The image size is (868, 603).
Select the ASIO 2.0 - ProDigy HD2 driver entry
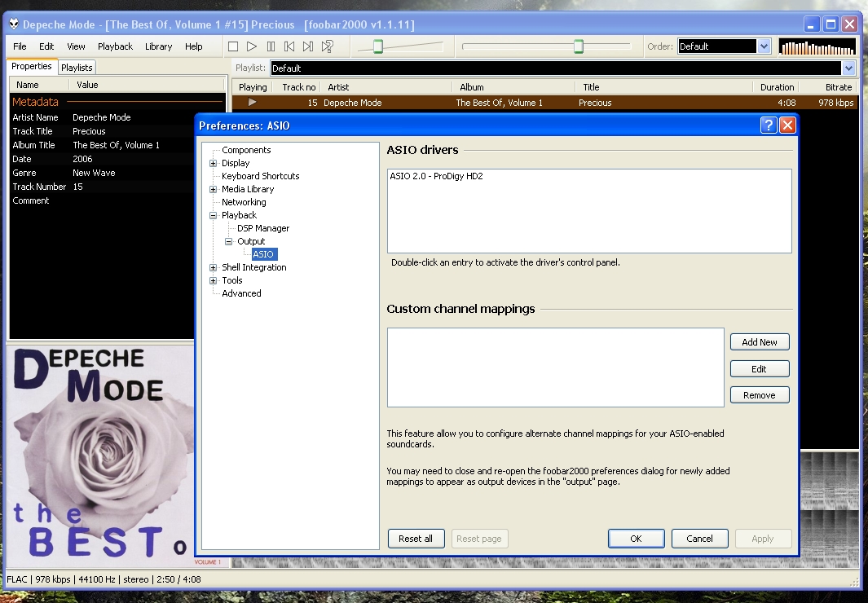click(436, 176)
